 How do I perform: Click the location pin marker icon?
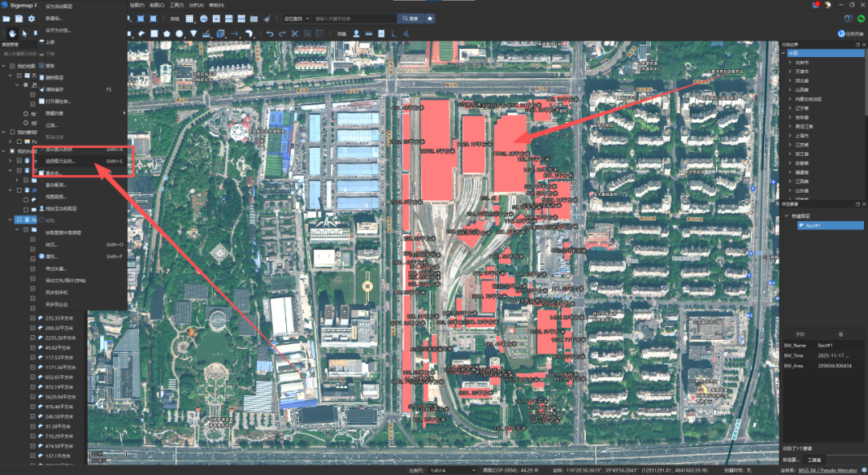click(x=356, y=34)
